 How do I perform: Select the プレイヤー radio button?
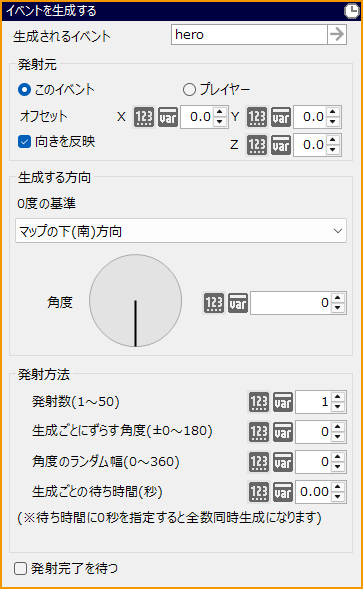189,90
